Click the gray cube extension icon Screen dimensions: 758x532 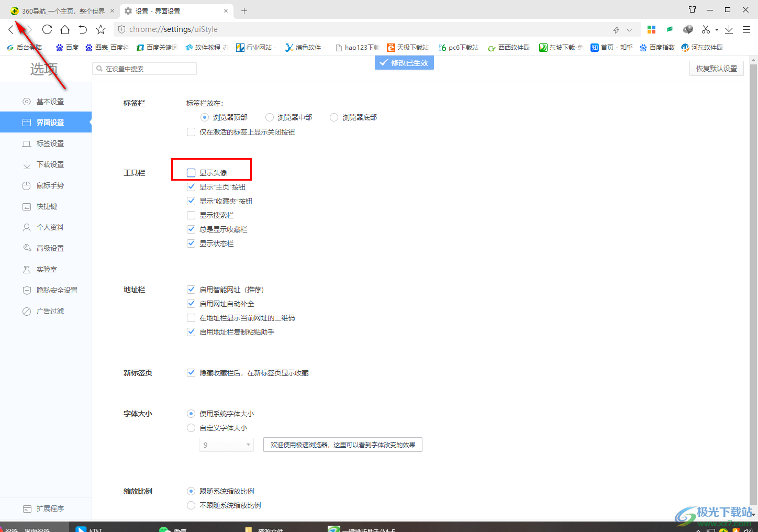(x=688, y=29)
